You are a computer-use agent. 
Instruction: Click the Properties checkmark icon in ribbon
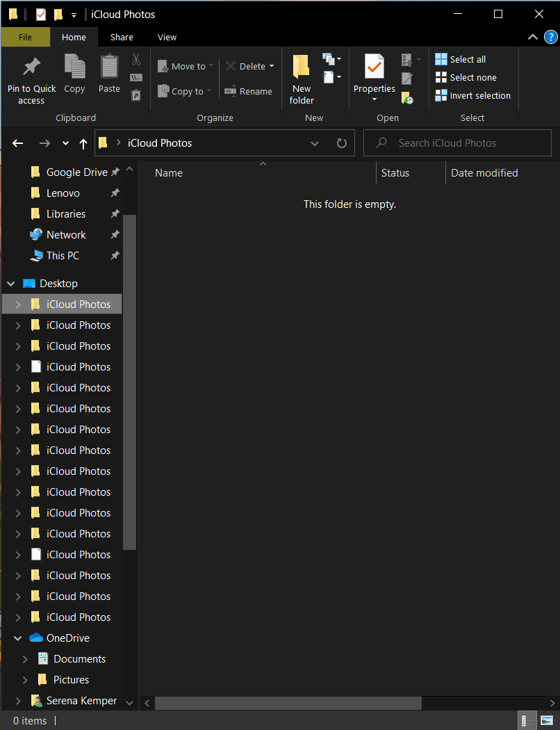point(374,67)
